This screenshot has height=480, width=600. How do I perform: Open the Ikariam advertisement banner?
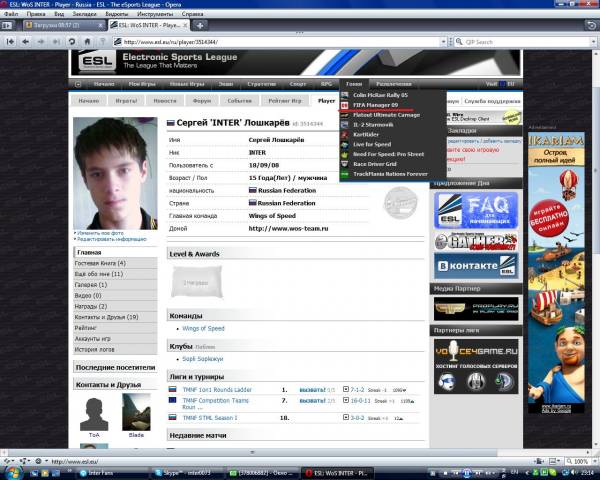(556, 273)
